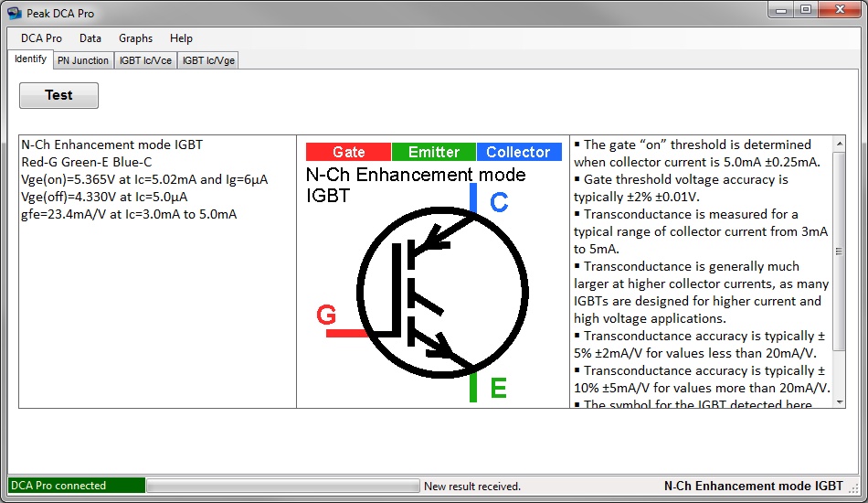This screenshot has height=503, width=868.
Task: Click 'N-Ch Enhancement mode IGBT' first result line
Action: pyautogui.click(x=111, y=144)
